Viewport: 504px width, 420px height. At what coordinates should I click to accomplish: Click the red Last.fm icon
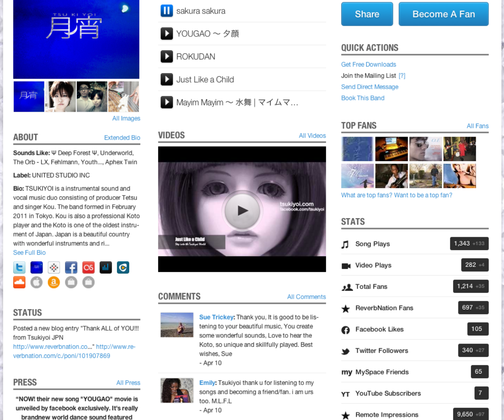[88, 267]
